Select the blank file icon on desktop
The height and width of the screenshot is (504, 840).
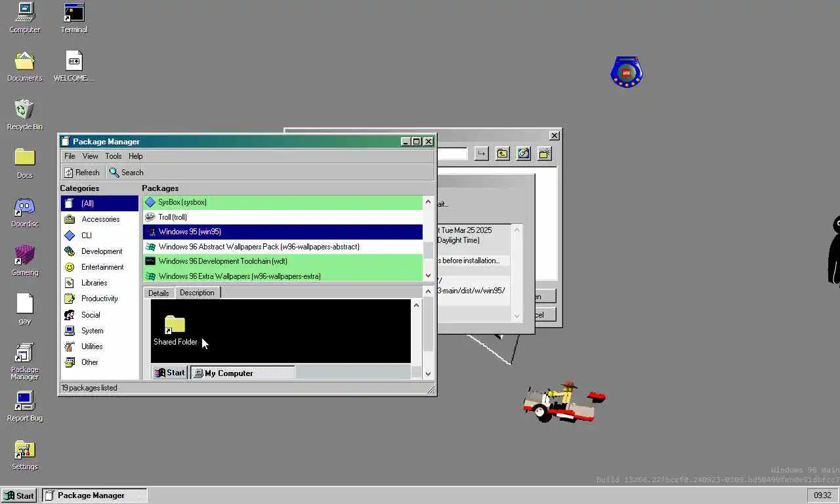tap(24, 309)
